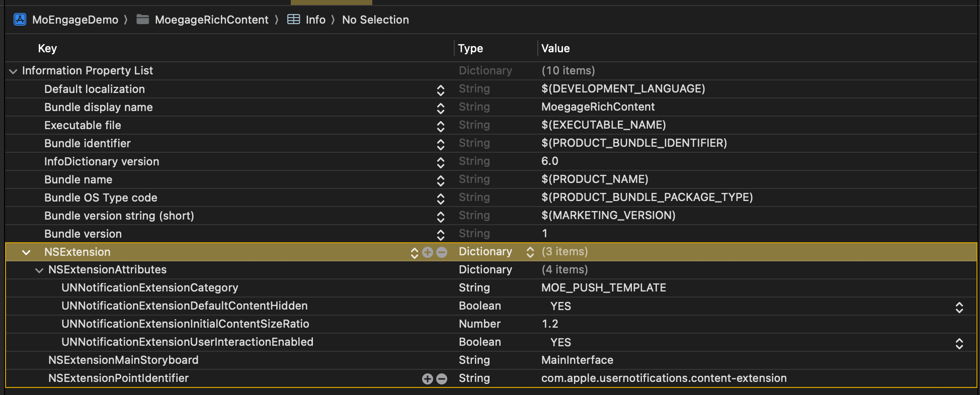
Task: Click the Info plist table icon
Action: point(293,20)
